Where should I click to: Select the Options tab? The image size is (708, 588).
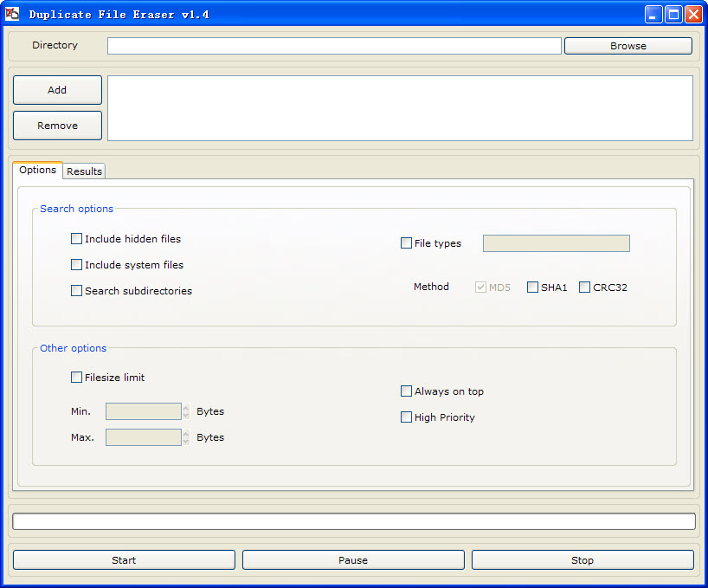(x=37, y=170)
